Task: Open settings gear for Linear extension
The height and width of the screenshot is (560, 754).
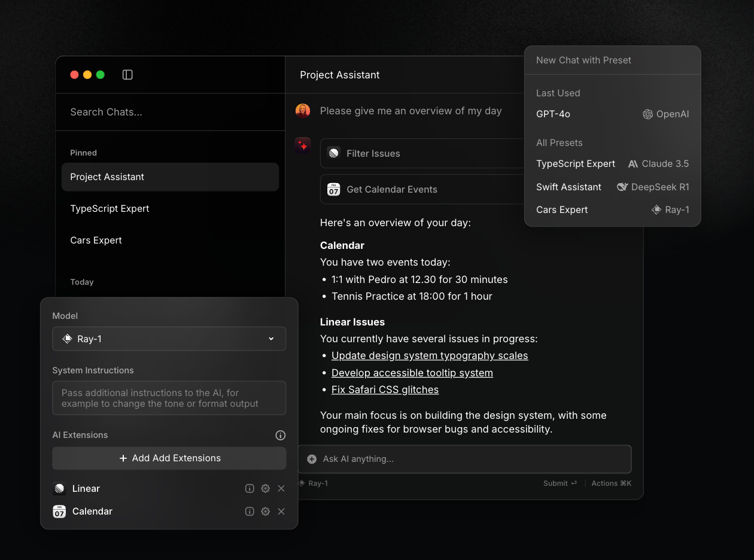Action: (x=265, y=488)
